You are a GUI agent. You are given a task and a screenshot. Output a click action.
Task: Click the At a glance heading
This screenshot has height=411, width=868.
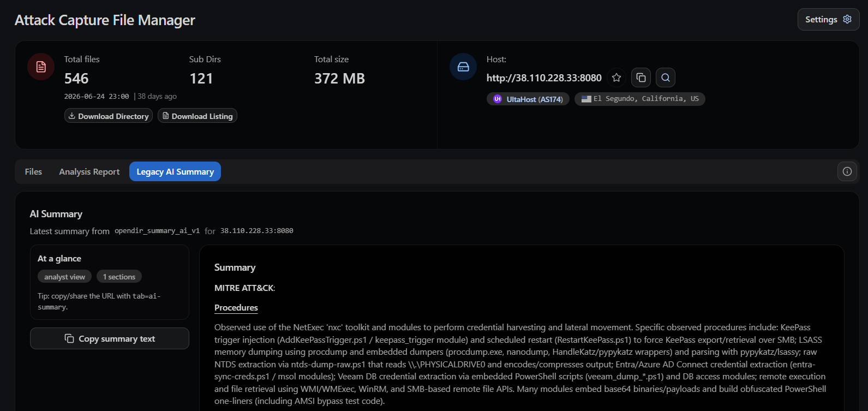click(59, 259)
